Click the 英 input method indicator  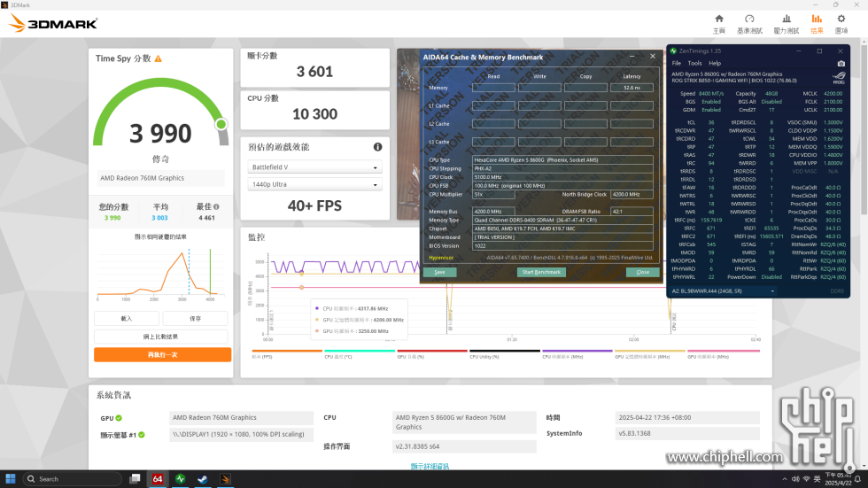click(817, 479)
